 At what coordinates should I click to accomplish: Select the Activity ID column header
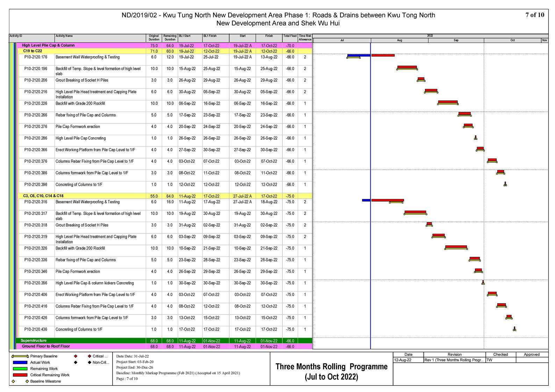pyautogui.click(x=32, y=38)
